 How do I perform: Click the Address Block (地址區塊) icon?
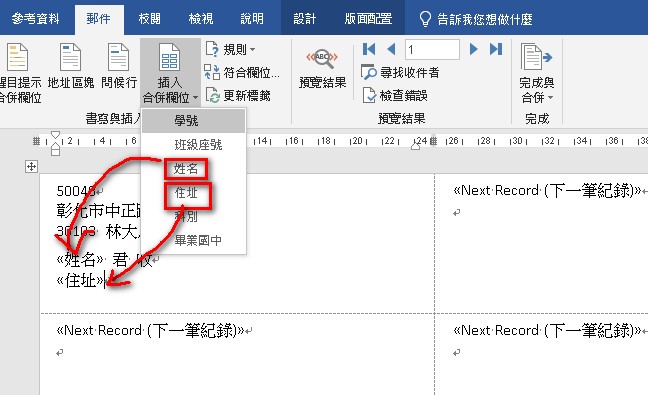point(71,58)
